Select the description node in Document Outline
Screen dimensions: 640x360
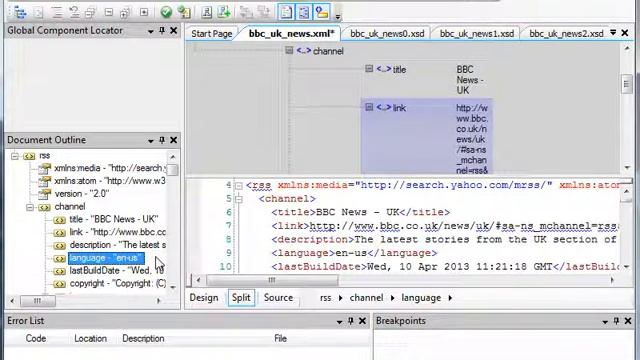pos(117,245)
